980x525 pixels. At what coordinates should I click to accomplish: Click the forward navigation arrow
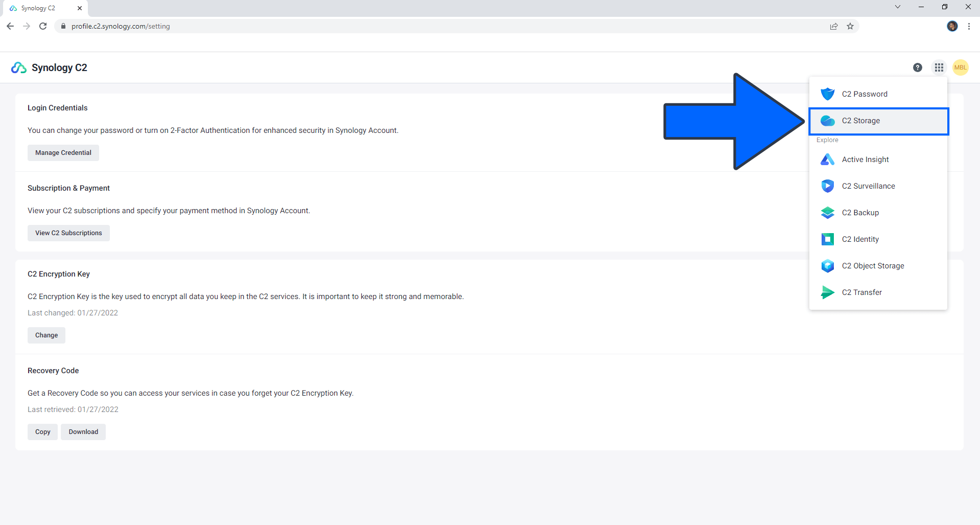coord(27,26)
